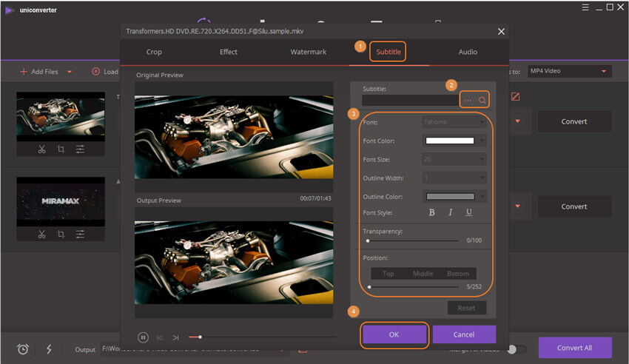Click the Convert All button
The height and width of the screenshot is (364, 629).
tap(575, 348)
